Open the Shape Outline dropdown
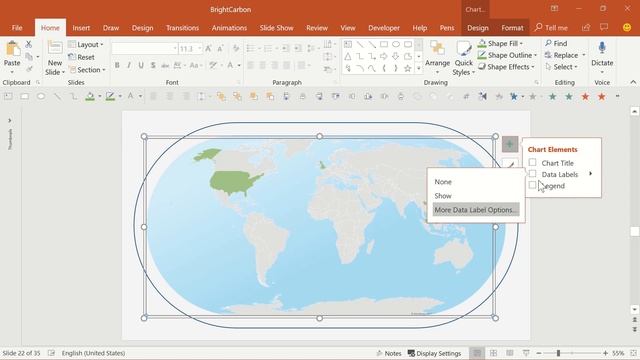The width and height of the screenshot is (640, 360). [x=508, y=55]
